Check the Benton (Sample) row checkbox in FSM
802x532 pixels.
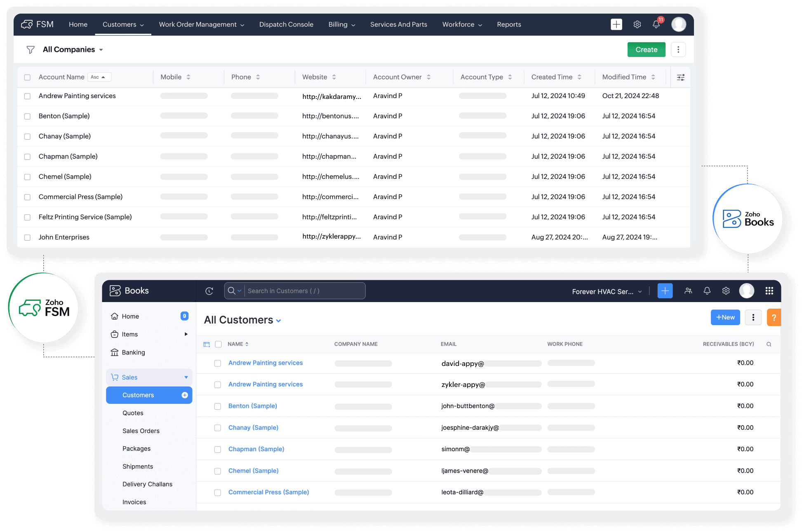click(27, 116)
